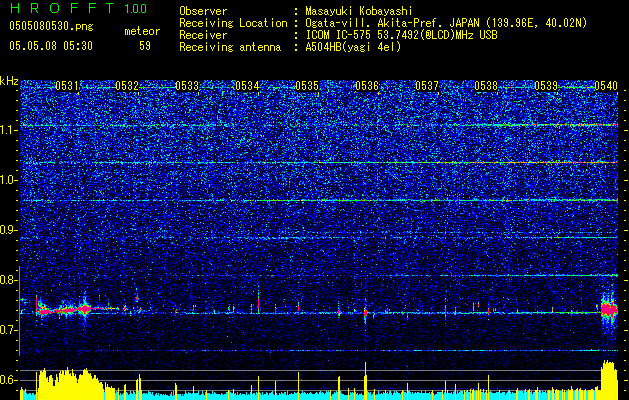Viewport: 629px width, 400px height.
Task: Click the 'meteor' label
Action: pos(142,31)
